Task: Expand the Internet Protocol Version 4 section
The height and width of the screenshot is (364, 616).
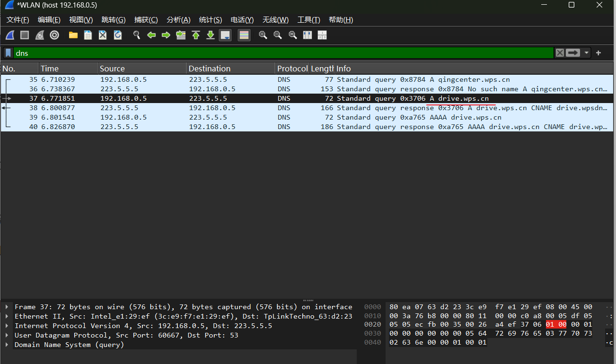Action: 7,326
